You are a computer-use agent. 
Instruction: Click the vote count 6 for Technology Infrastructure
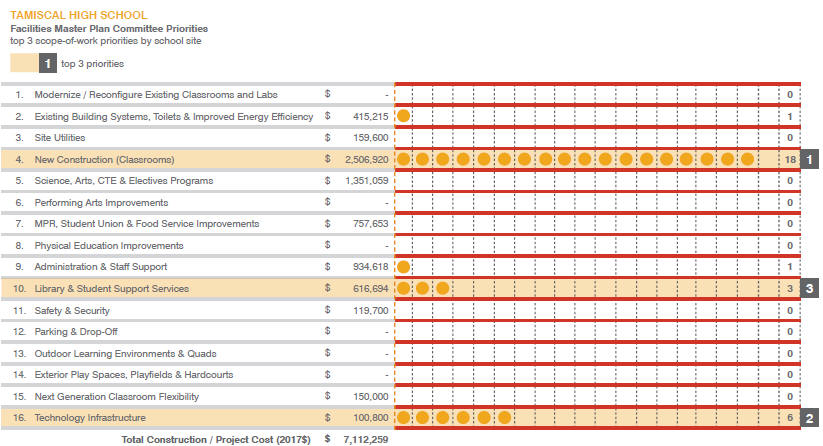click(x=789, y=418)
